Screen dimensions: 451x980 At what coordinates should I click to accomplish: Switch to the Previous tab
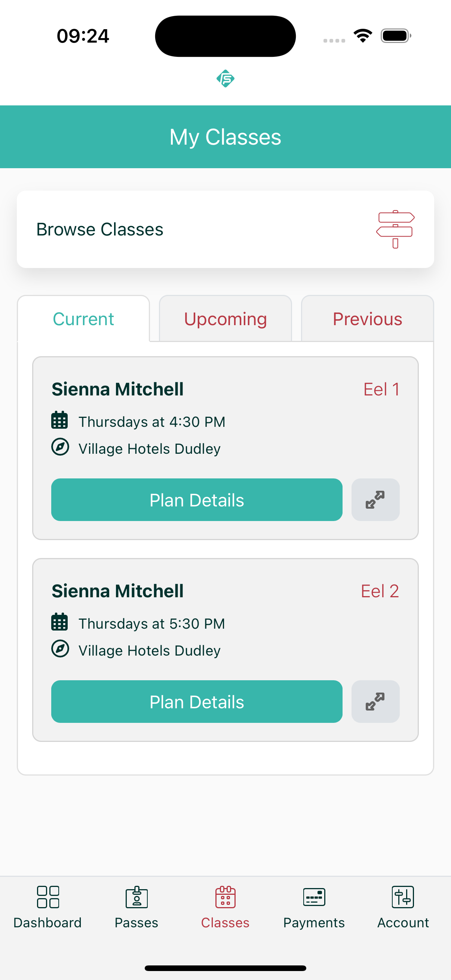[367, 318]
